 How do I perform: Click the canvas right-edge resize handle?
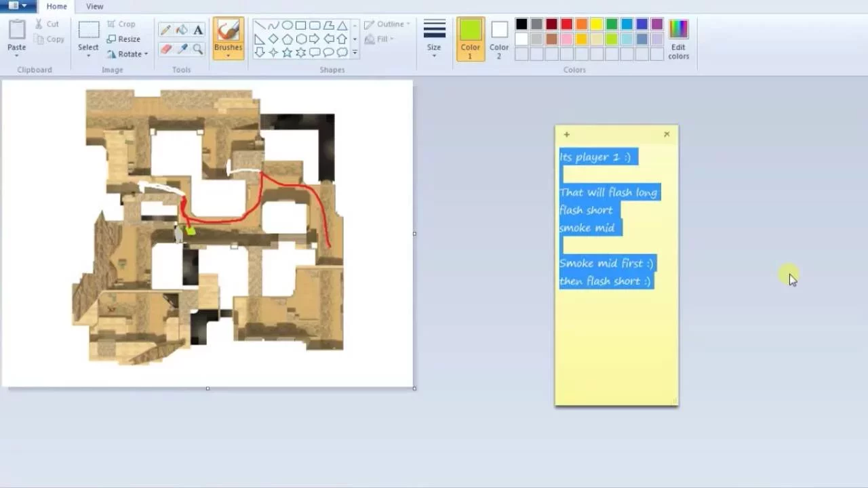click(414, 234)
